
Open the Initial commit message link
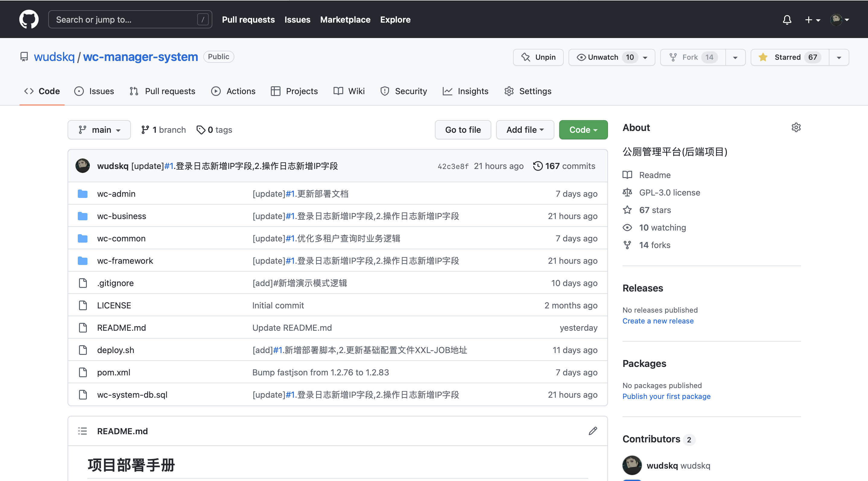[278, 305]
